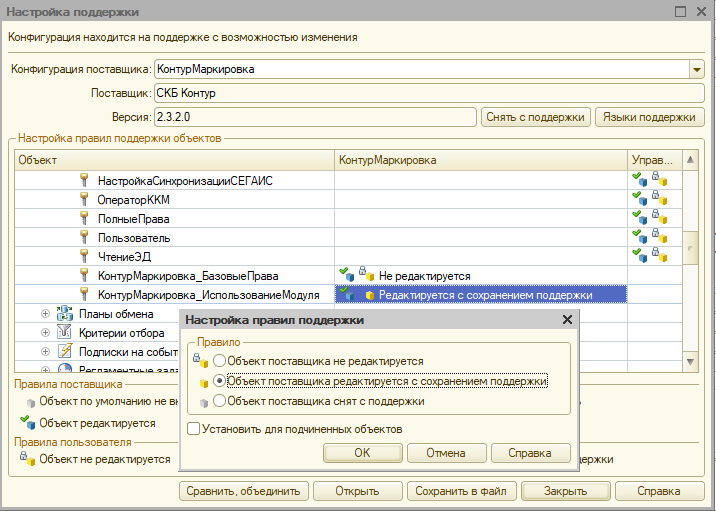Click the Открыть button
Viewport: 716px width, 511px height.
click(358, 491)
